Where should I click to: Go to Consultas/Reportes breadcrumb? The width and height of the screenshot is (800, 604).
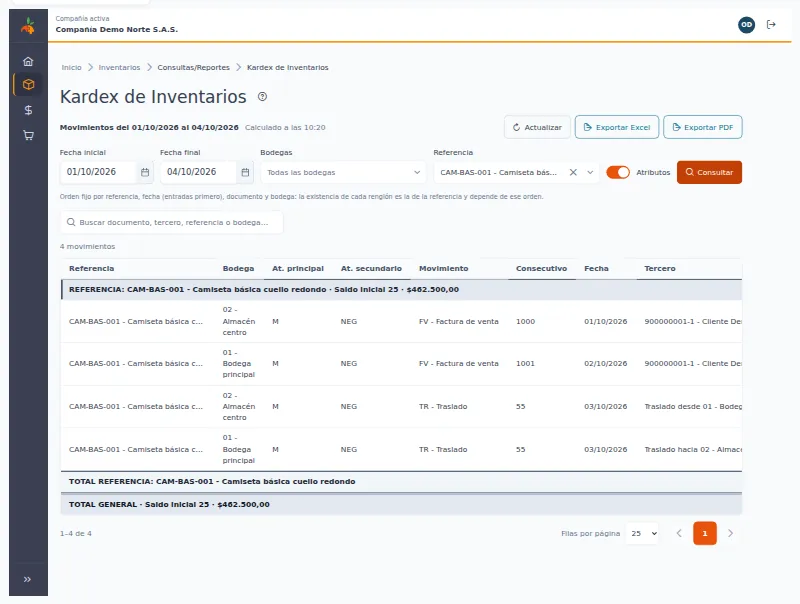[x=193, y=67]
